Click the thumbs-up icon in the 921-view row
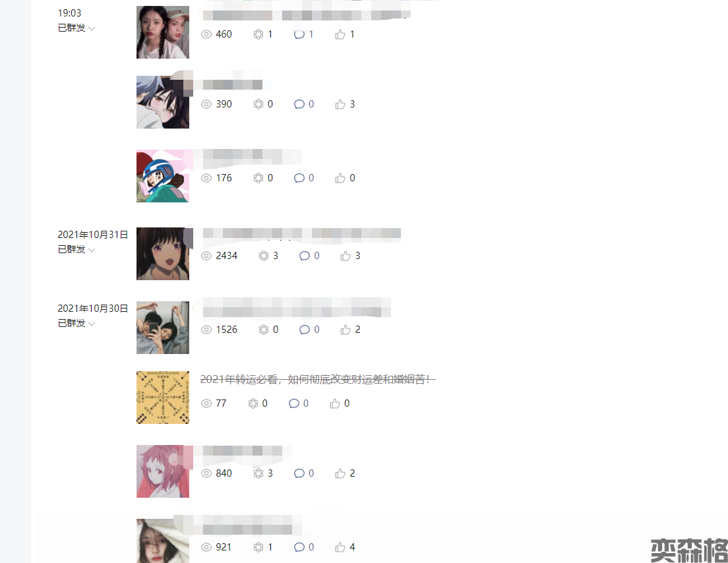The width and height of the screenshot is (728, 563). click(x=340, y=547)
